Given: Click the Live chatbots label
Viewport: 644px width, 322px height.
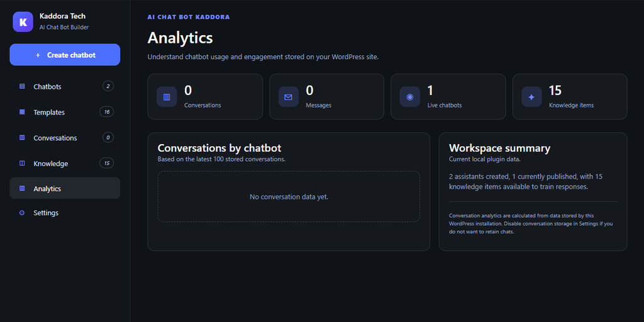Looking at the screenshot, I should (x=445, y=105).
